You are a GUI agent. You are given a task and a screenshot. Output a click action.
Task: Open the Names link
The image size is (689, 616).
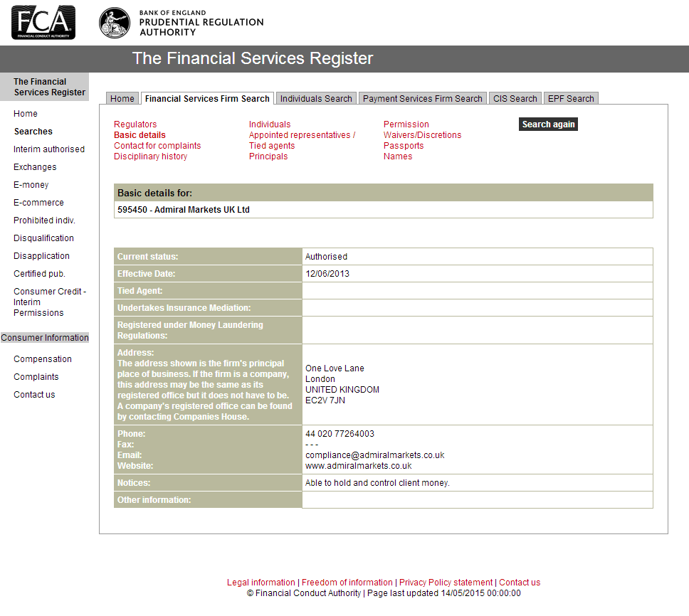398,156
